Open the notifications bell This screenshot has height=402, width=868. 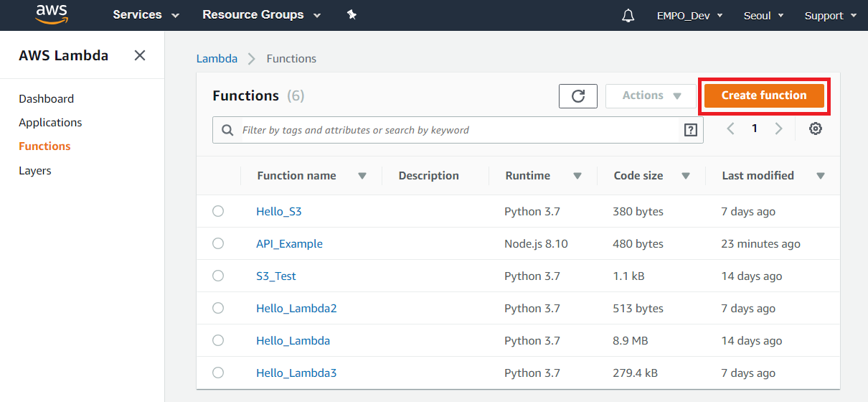tap(628, 16)
